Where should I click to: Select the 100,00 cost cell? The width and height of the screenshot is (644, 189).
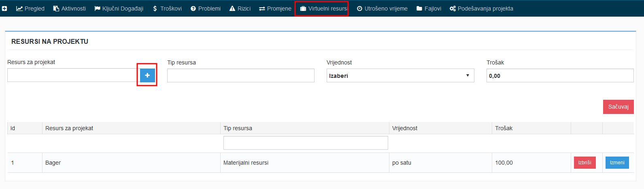531,163
